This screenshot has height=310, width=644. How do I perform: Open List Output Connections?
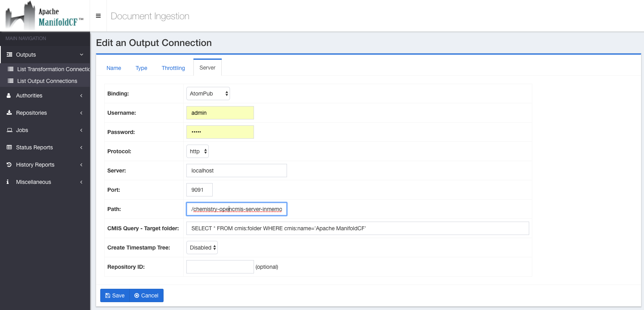pos(47,81)
